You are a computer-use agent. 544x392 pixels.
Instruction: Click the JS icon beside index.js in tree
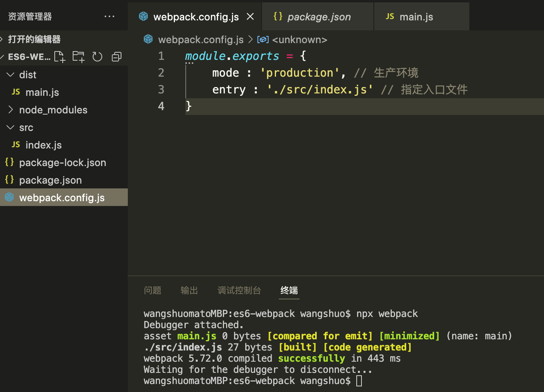tap(16, 145)
